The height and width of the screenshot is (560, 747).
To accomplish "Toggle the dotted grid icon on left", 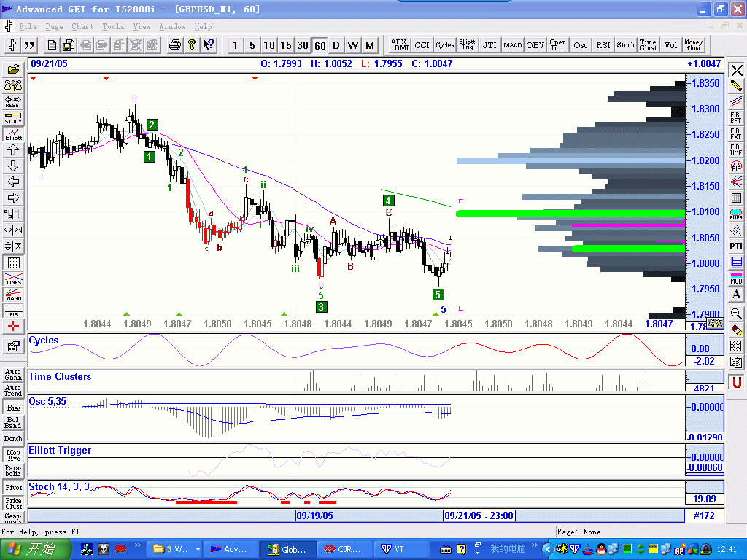I will coord(13,262).
